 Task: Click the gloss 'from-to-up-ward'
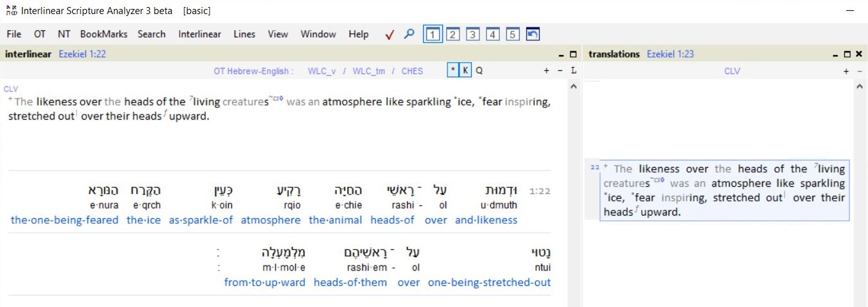pos(265,283)
